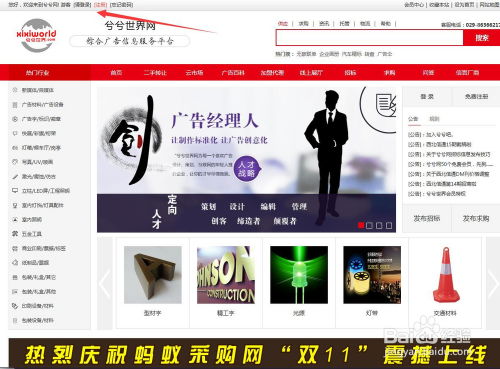Select the 求购 tab above search box
This screenshot has height=369, width=500.
(x=303, y=24)
